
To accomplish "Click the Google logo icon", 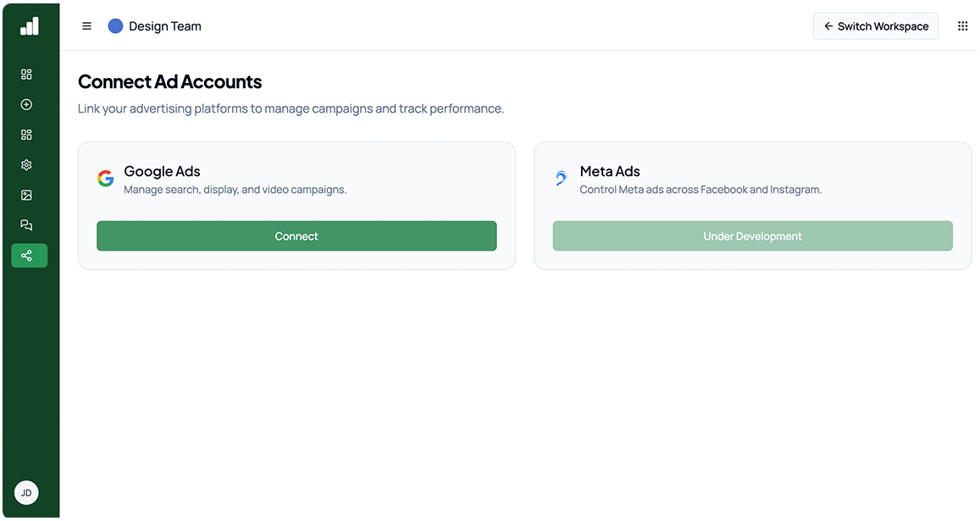I will pyautogui.click(x=106, y=179).
